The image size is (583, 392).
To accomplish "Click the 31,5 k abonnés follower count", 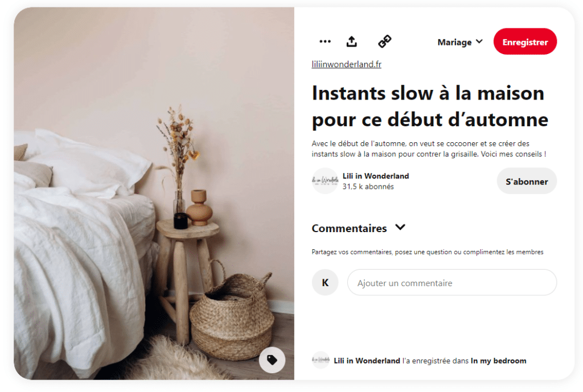I will point(368,187).
